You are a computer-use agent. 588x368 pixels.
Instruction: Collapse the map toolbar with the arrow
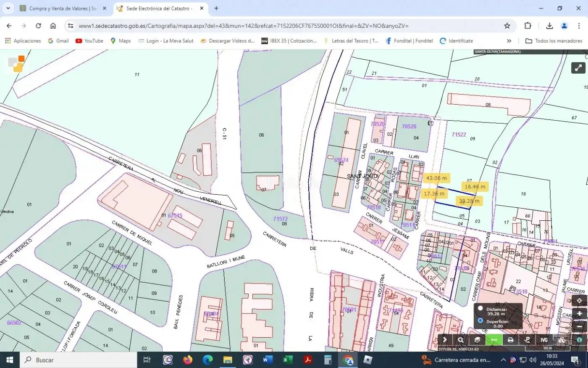[x=445, y=340]
